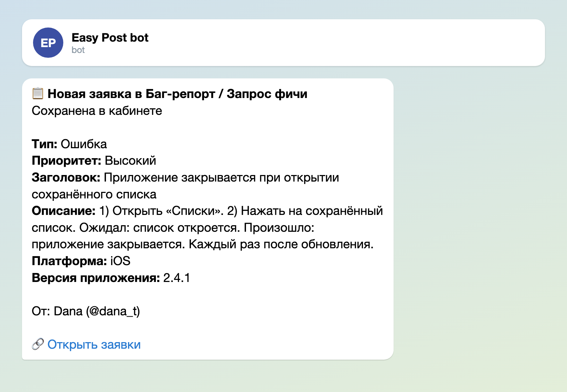Select the «Тип: Ошибка» line
567x392 pixels.
[69, 144]
